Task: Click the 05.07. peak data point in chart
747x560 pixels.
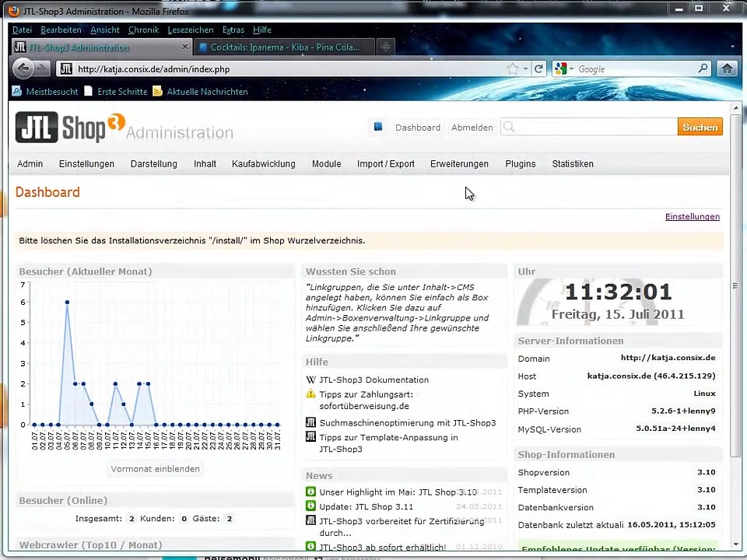Action: 67,302
